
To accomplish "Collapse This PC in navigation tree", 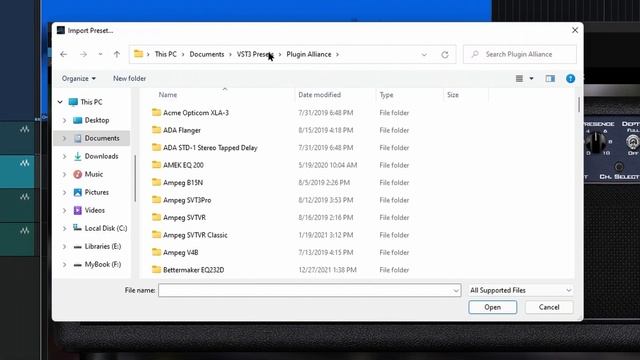I will pos(60,102).
